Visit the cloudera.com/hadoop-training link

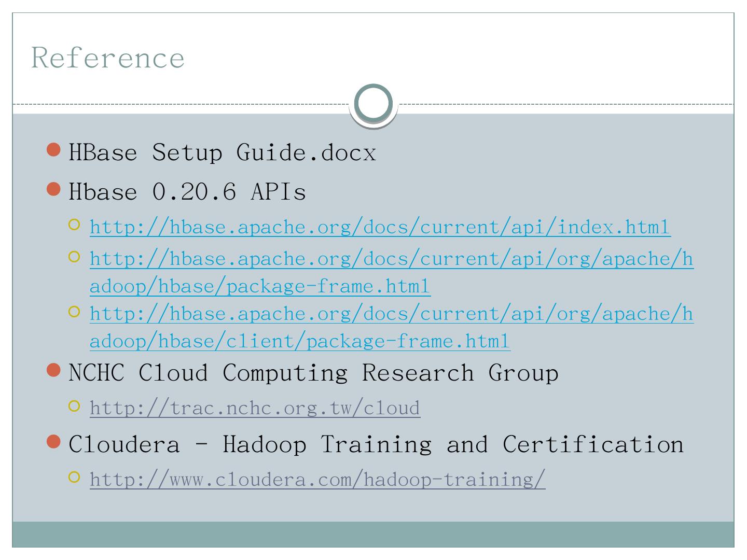coord(317,479)
